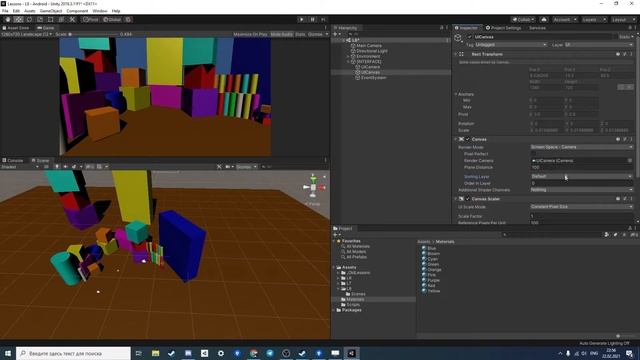Select the Yellow material asset
Screen dimensions: 640x360
(x=431, y=291)
